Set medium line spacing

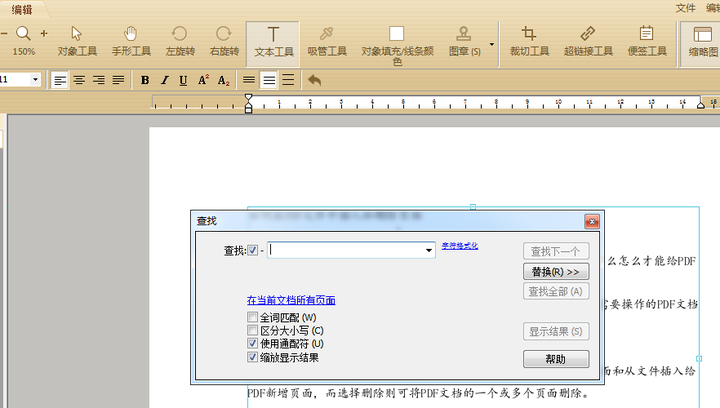(269, 80)
